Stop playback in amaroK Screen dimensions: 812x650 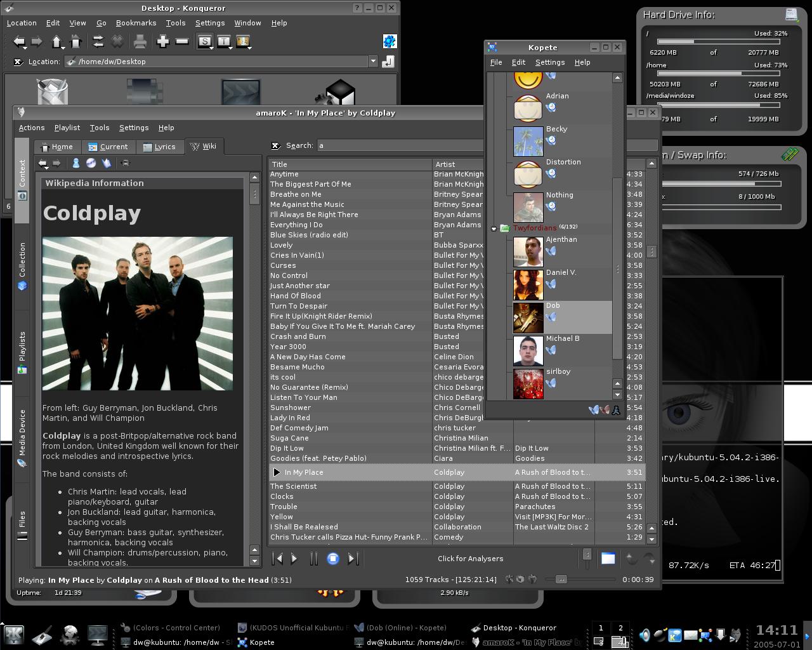point(333,559)
